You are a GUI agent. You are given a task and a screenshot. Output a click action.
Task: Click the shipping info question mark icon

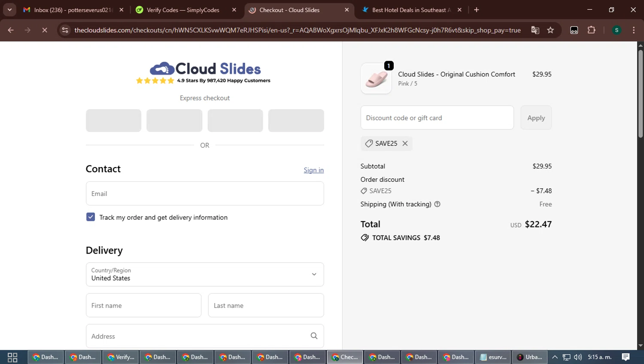(437, 204)
